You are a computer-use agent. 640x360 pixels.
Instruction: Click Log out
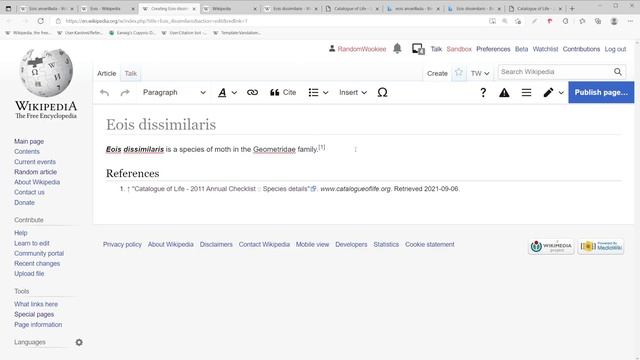615,49
